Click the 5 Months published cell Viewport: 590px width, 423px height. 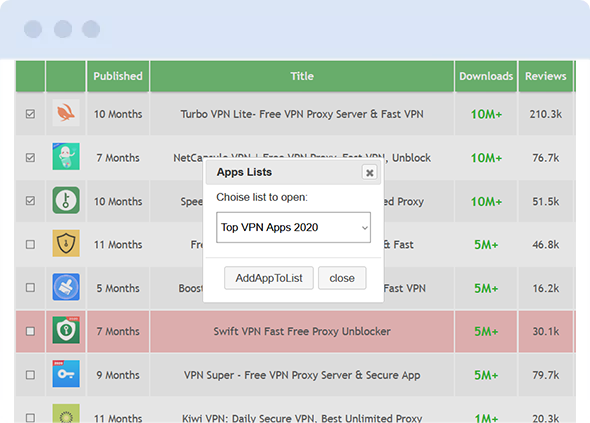pyautogui.click(x=118, y=288)
